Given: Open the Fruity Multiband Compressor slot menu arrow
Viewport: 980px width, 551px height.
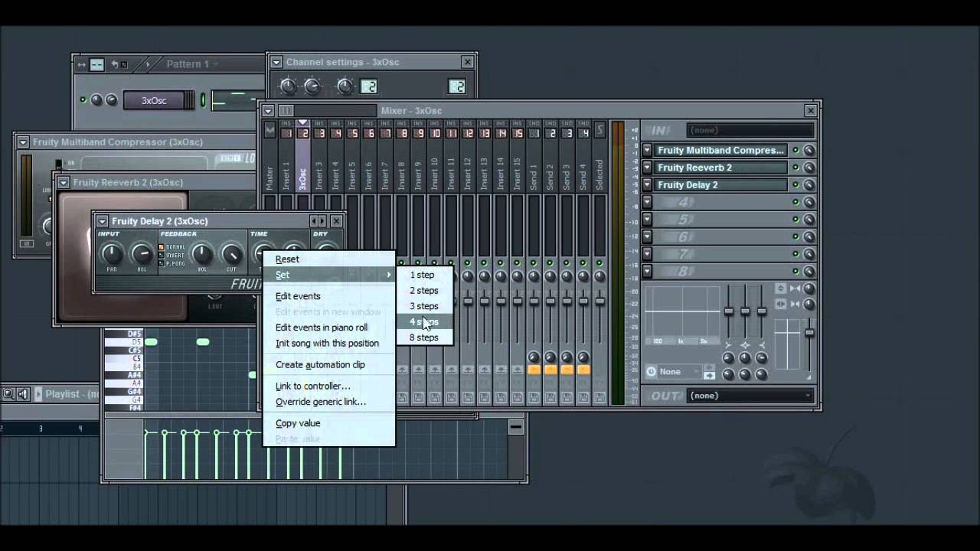Looking at the screenshot, I should tap(647, 151).
